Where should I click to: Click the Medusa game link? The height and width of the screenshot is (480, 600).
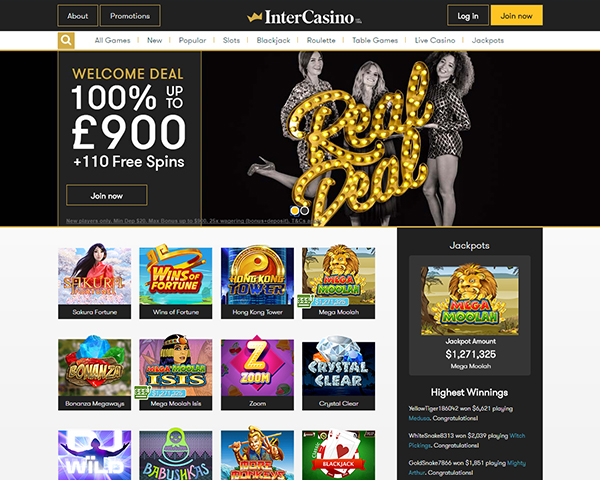click(x=419, y=418)
